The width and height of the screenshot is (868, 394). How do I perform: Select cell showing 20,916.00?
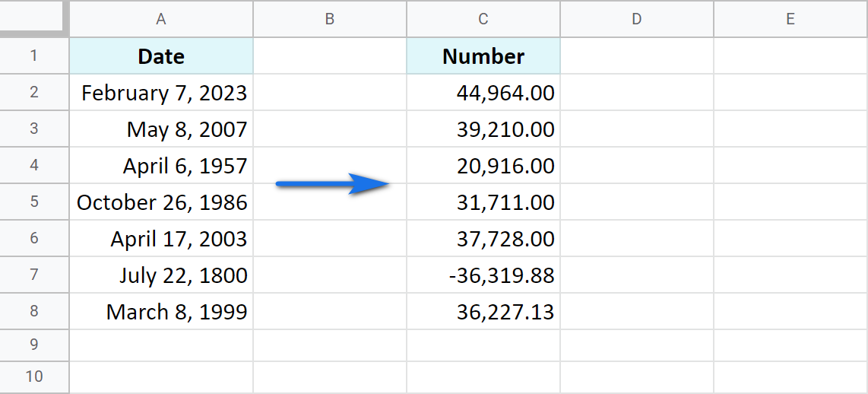pyautogui.click(x=483, y=165)
